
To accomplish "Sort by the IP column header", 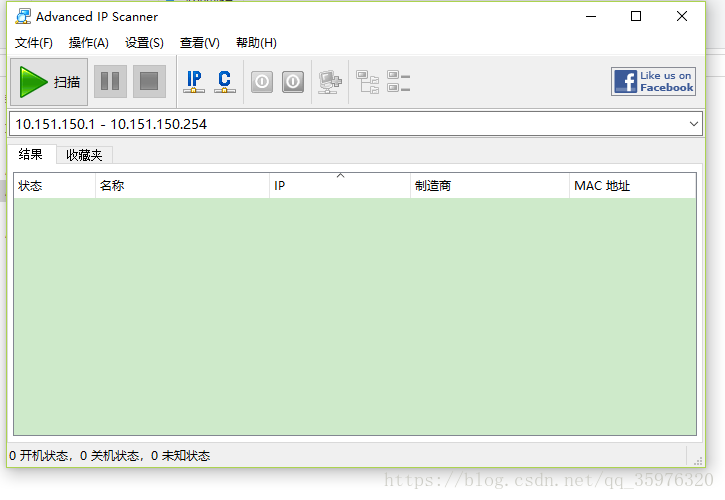I will click(x=340, y=185).
